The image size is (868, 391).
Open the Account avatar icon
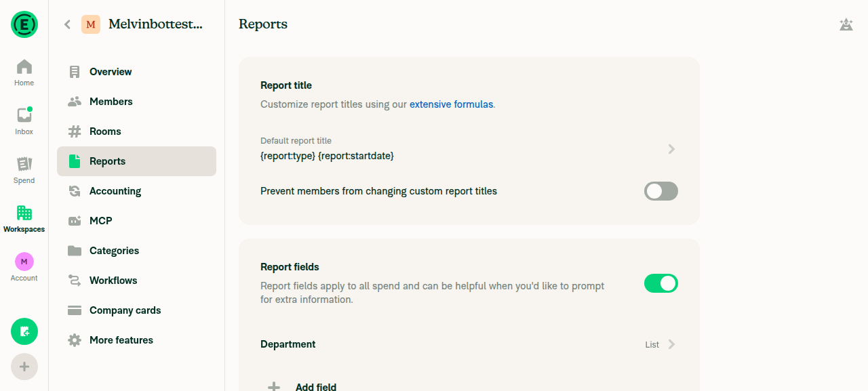[24, 262]
